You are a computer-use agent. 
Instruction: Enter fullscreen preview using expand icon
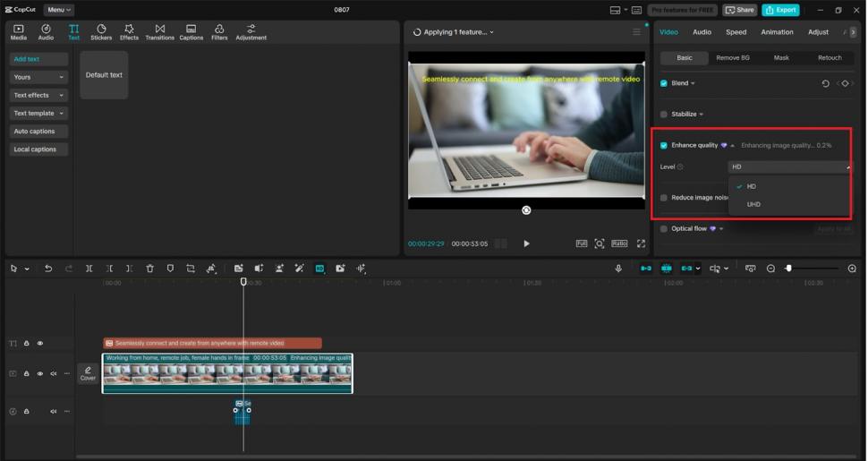coord(641,243)
